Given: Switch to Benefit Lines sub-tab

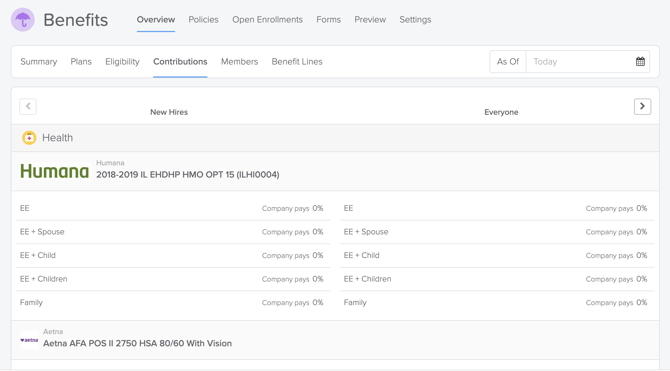Looking at the screenshot, I should point(297,62).
